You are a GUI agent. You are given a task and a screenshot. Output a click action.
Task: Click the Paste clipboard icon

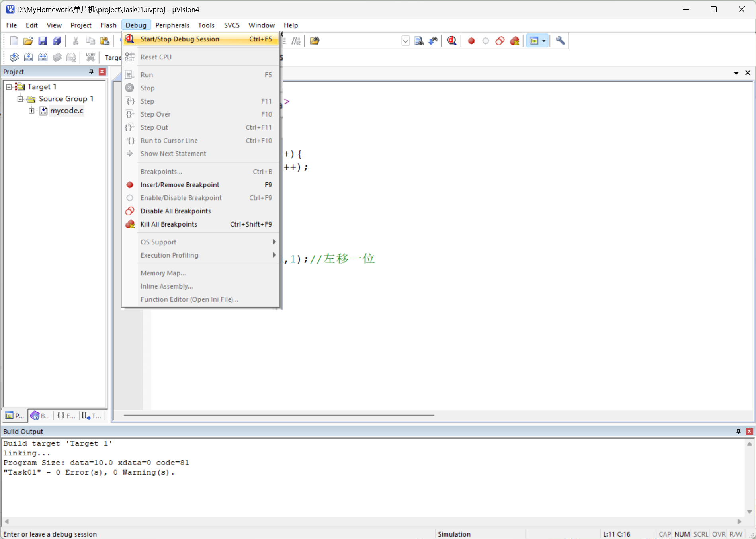click(105, 41)
